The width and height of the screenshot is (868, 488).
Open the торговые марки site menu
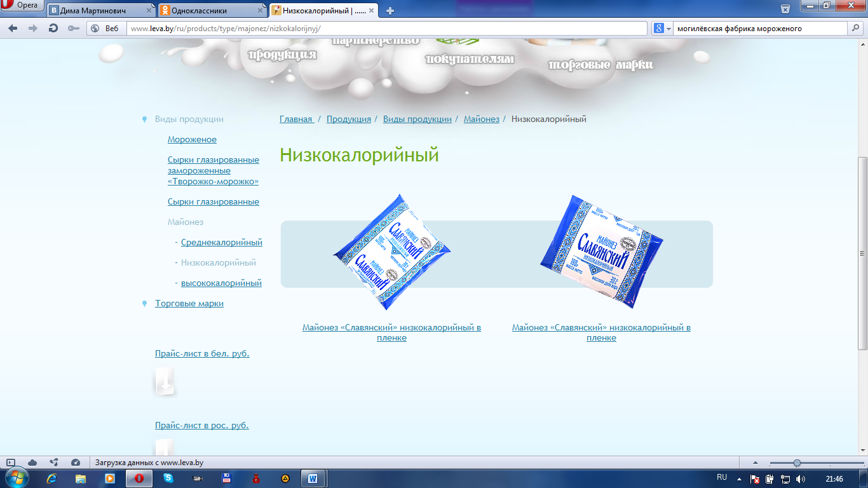click(601, 65)
